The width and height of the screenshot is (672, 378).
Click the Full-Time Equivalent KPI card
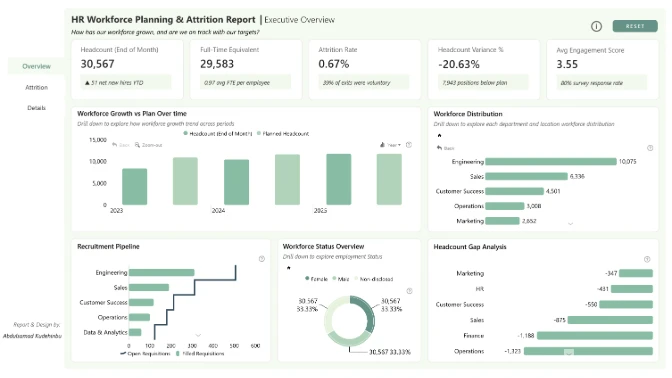pos(246,69)
